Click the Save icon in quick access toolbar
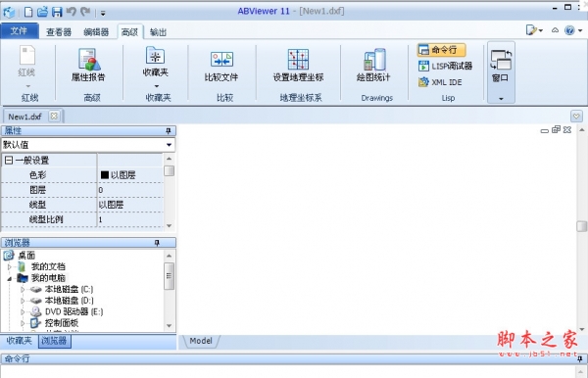 tap(57, 12)
